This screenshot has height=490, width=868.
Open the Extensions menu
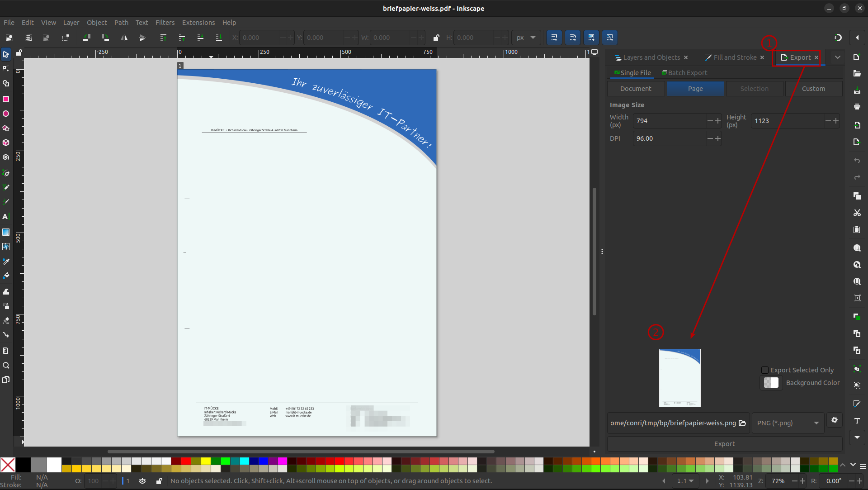pos(198,23)
